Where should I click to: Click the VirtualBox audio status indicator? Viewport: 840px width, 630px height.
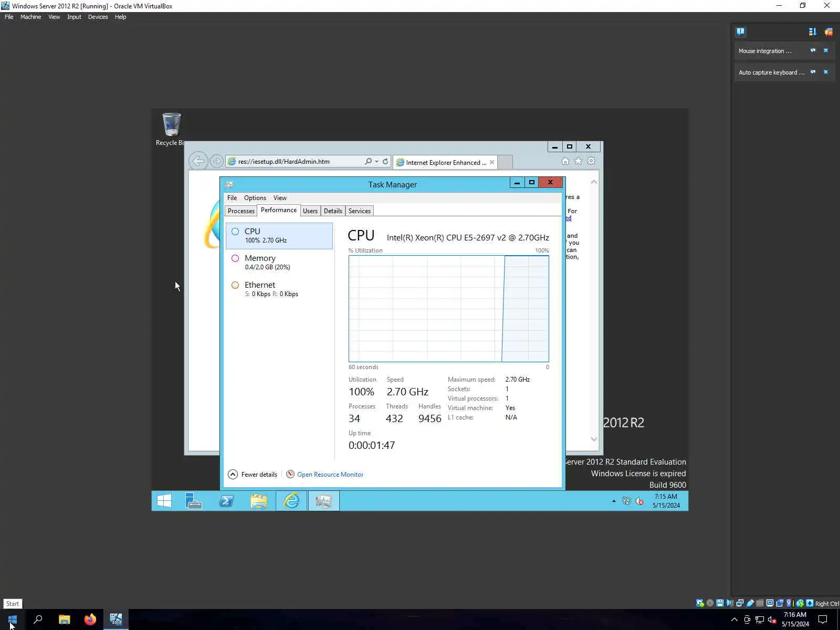[730, 603]
